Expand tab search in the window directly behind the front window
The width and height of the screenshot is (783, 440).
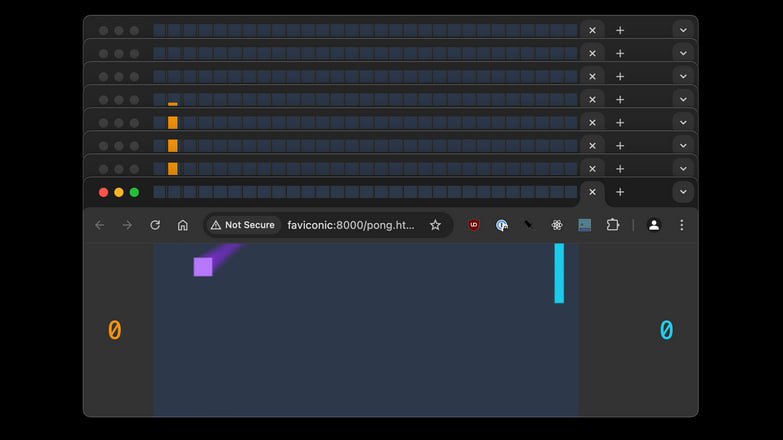[x=683, y=169]
